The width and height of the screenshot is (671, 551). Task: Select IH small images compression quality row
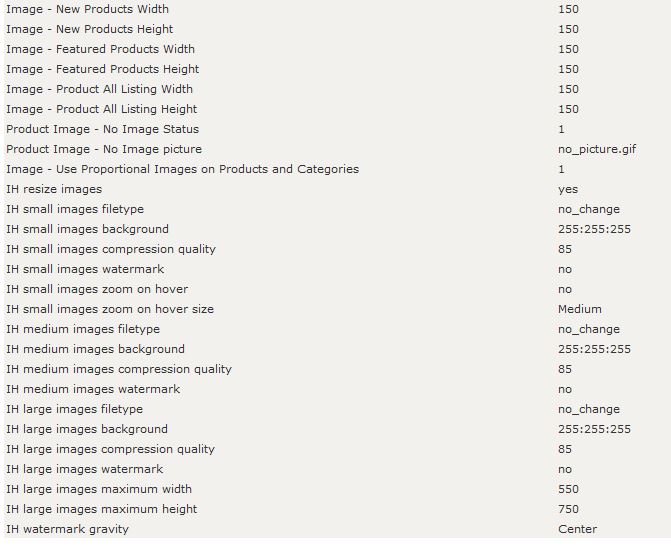point(336,249)
